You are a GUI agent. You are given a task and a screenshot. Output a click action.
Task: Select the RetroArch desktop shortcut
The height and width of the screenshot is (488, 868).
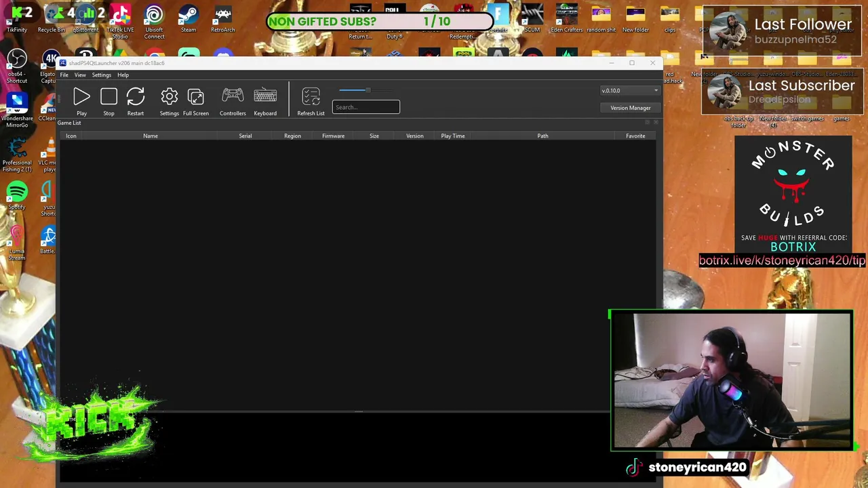click(x=222, y=19)
